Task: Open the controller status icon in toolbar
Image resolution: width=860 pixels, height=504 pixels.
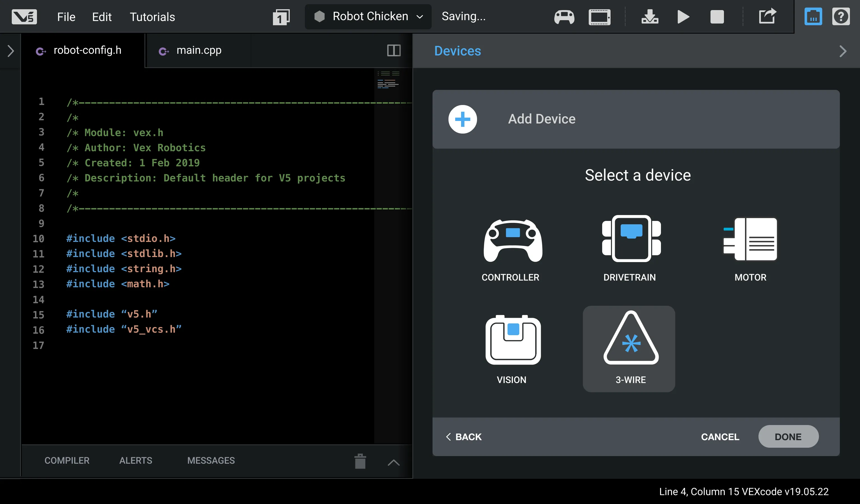Action: coord(564,17)
